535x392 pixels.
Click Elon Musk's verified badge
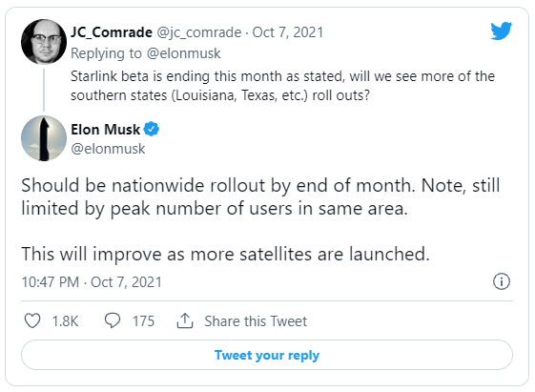pyautogui.click(x=151, y=130)
